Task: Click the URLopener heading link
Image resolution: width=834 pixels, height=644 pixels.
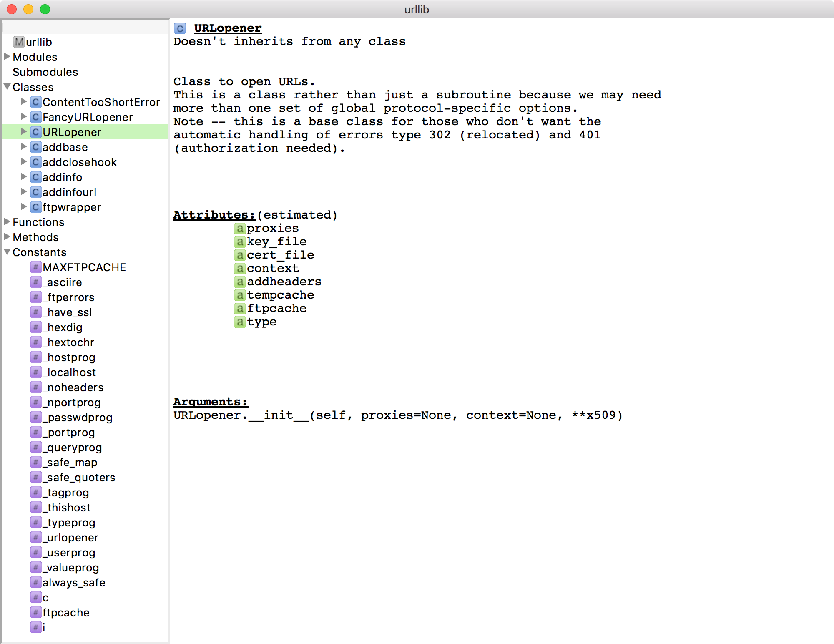Action: pyautogui.click(x=228, y=28)
